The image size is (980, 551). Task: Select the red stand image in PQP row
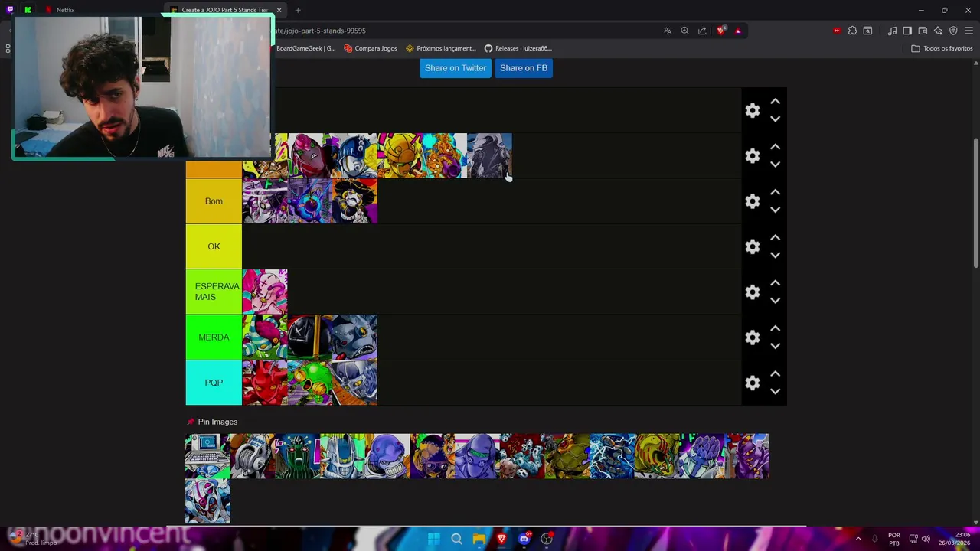[265, 383]
